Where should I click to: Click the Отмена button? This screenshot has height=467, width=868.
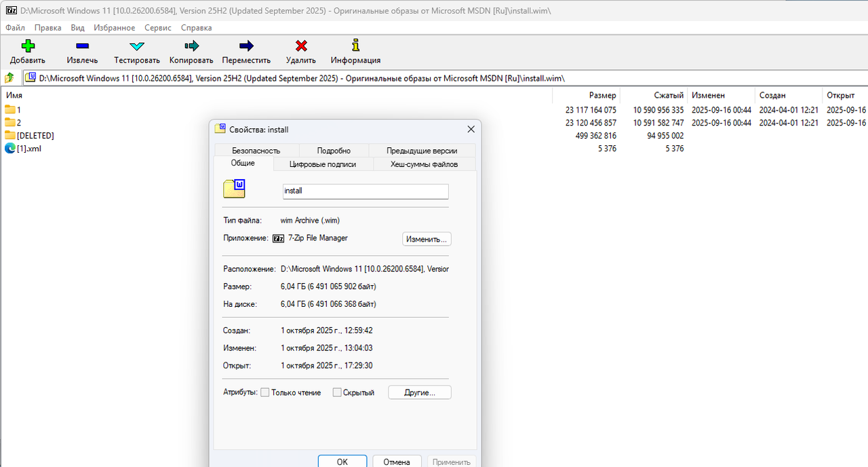point(397,462)
